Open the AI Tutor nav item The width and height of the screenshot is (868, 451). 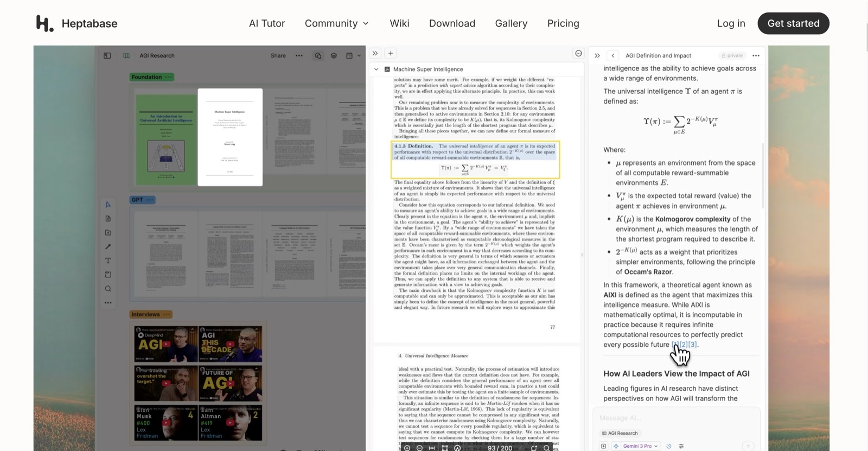pyautogui.click(x=267, y=23)
